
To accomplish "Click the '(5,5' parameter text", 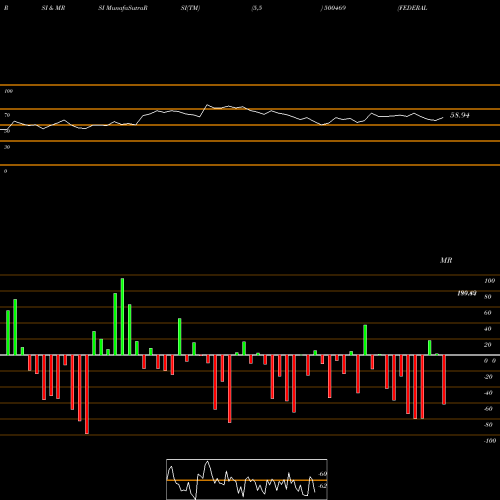I will 257,8.
